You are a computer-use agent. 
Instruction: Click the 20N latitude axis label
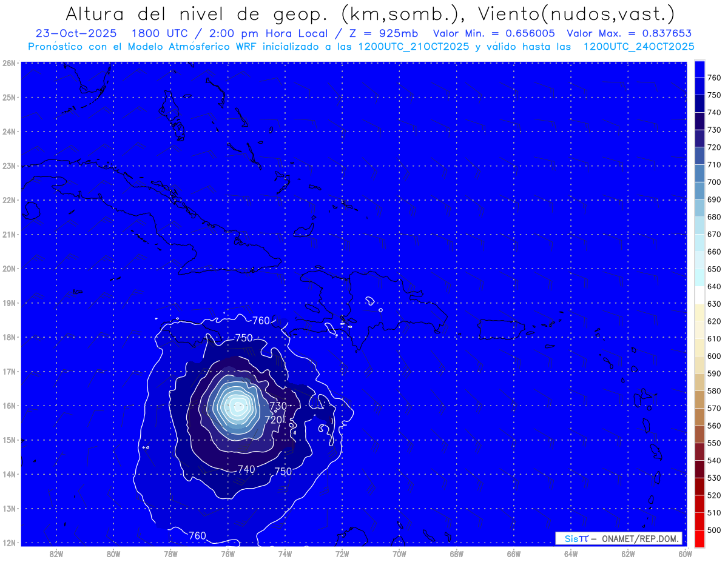click(8, 269)
